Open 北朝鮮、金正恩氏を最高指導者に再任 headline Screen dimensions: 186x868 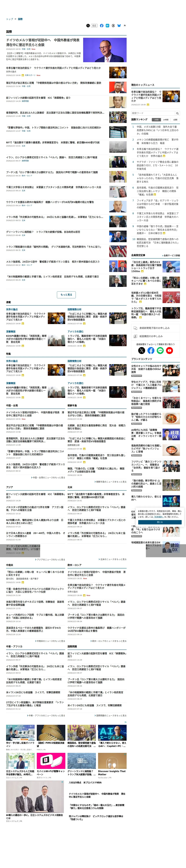[x=96, y=427]
